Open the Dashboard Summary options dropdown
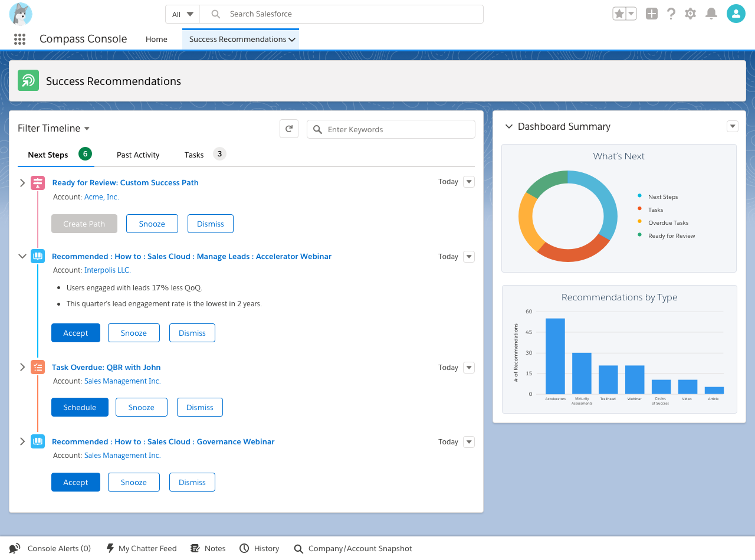The width and height of the screenshot is (755, 560). pos(733,126)
